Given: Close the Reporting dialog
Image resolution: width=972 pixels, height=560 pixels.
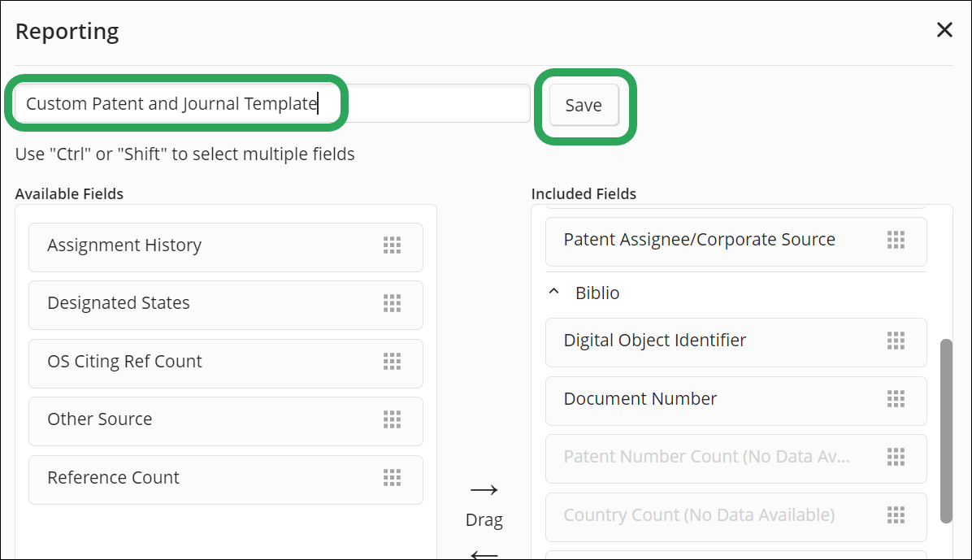Looking at the screenshot, I should [944, 30].
